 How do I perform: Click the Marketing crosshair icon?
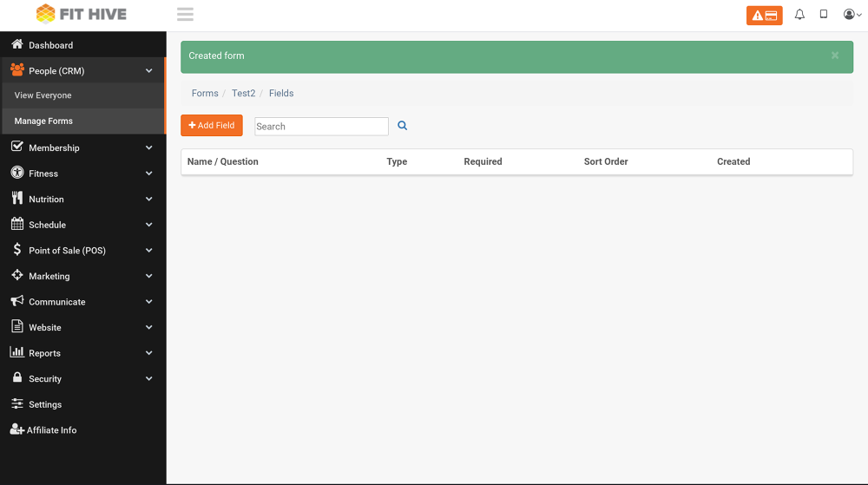[17, 275]
